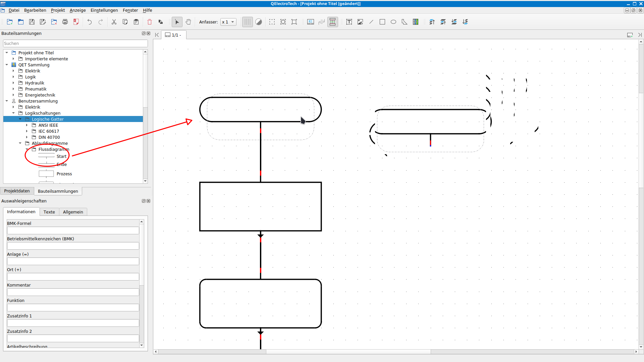Screen dimensions: 644x362
Task: Click the add image tool icon
Action: (x=360, y=22)
